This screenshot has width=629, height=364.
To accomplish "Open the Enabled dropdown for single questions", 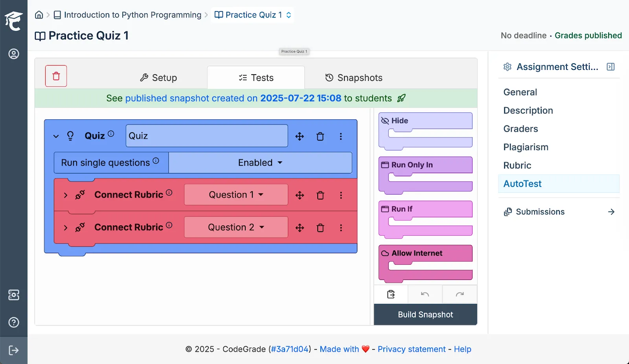I will pyautogui.click(x=260, y=163).
